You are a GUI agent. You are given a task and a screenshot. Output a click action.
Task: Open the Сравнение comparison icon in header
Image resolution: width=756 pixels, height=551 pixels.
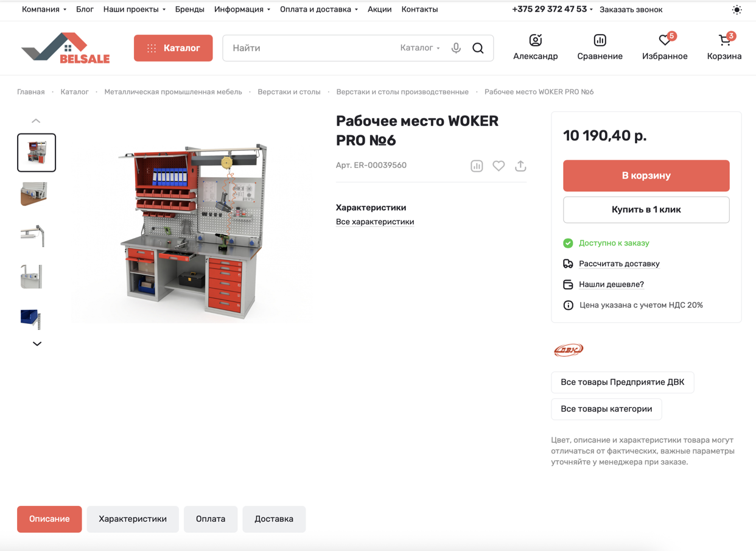click(x=600, y=40)
